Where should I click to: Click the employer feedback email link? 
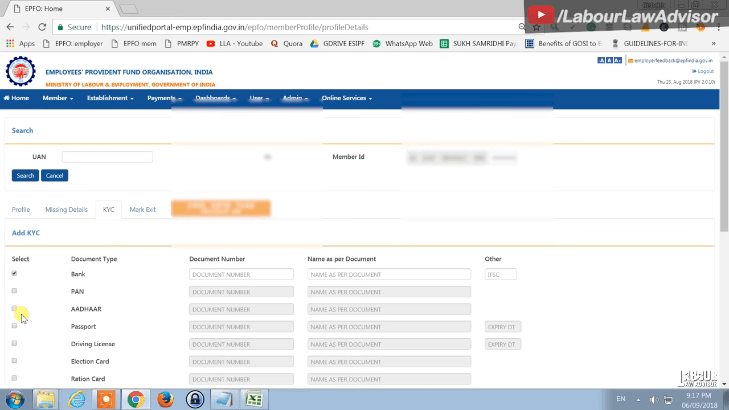pos(670,60)
